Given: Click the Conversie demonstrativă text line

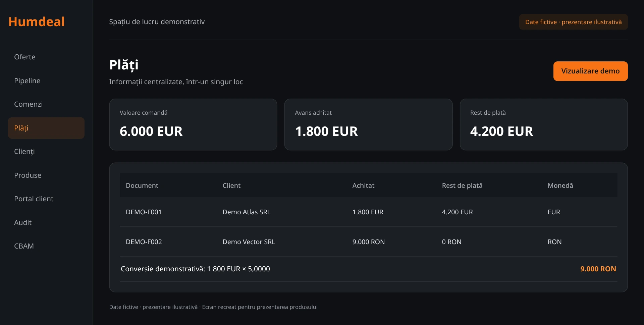Looking at the screenshot, I should pyautogui.click(x=195, y=269).
